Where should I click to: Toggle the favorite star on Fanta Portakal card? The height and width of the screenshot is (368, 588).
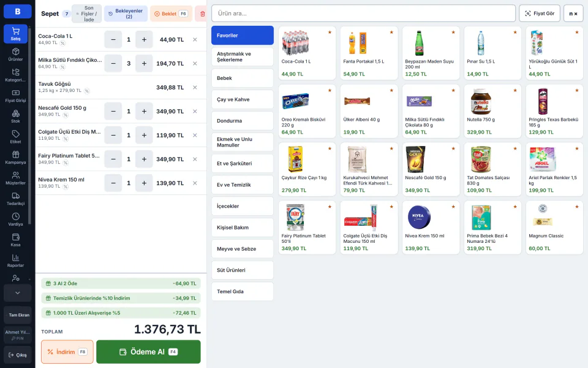[x=391, y=33]
